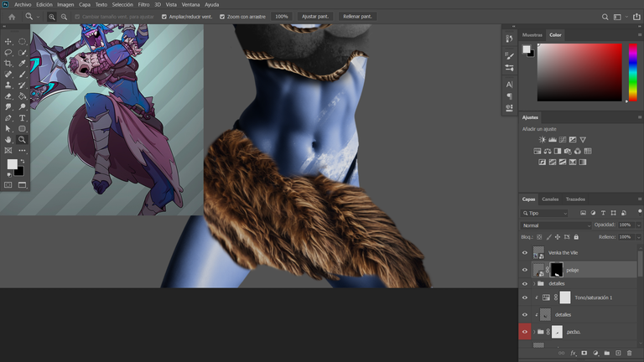Toggle lock transparent pixels

(539, 237)
